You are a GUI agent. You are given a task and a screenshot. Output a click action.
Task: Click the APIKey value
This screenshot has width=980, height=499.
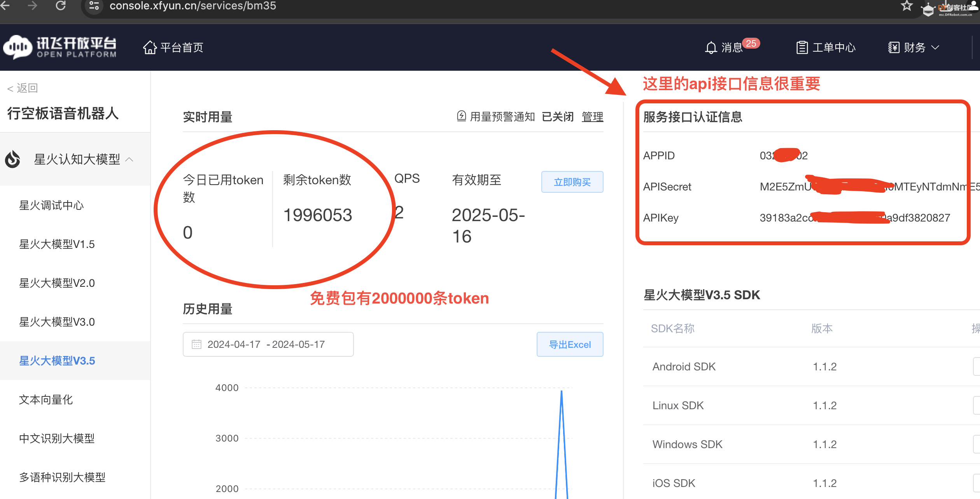(855, 218)
